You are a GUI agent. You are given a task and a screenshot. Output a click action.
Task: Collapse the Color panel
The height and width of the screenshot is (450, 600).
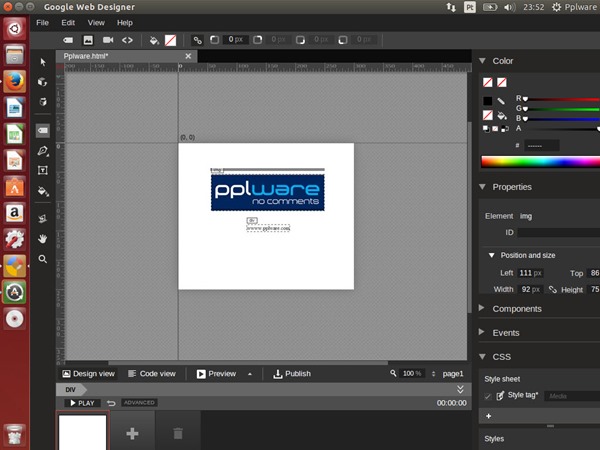pos(482,61)
